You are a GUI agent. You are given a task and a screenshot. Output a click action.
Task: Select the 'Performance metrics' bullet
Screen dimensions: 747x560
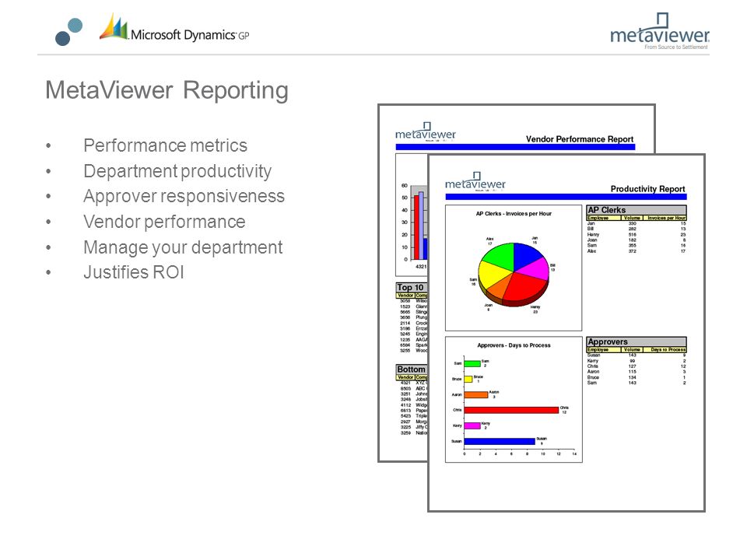pyautogui.click(x=165, y=145)
